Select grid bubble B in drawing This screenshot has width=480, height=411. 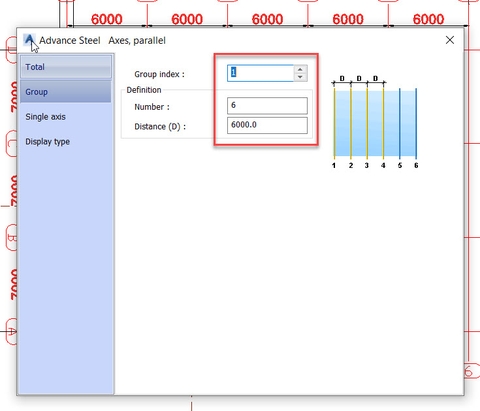[x=11, y=238]
